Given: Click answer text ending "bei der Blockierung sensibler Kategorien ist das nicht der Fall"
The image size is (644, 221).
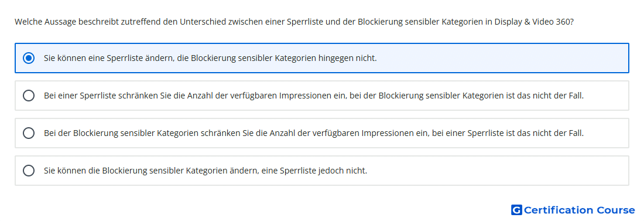Looking at the screenshot, I should click(314, 96).
